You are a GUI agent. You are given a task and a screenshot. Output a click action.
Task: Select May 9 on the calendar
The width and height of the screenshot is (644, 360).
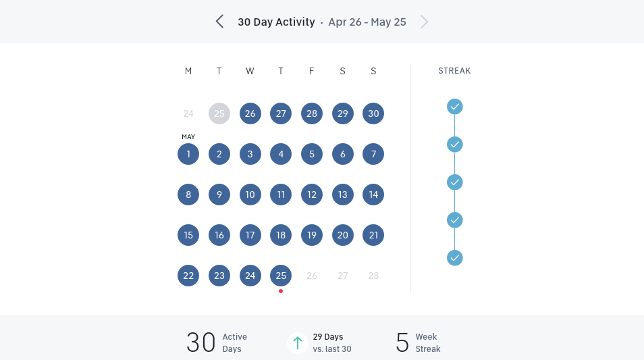coord(219,195)
